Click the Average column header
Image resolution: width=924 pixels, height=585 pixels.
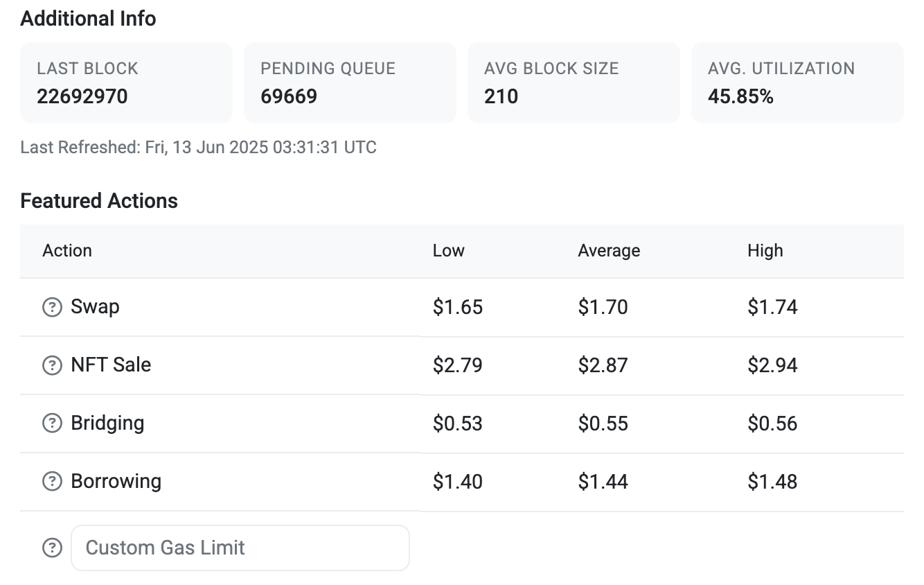[609, 251]
